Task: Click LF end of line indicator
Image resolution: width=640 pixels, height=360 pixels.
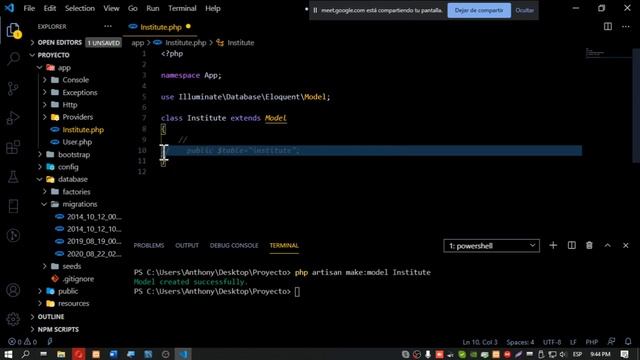Action: tap(573, 342)
